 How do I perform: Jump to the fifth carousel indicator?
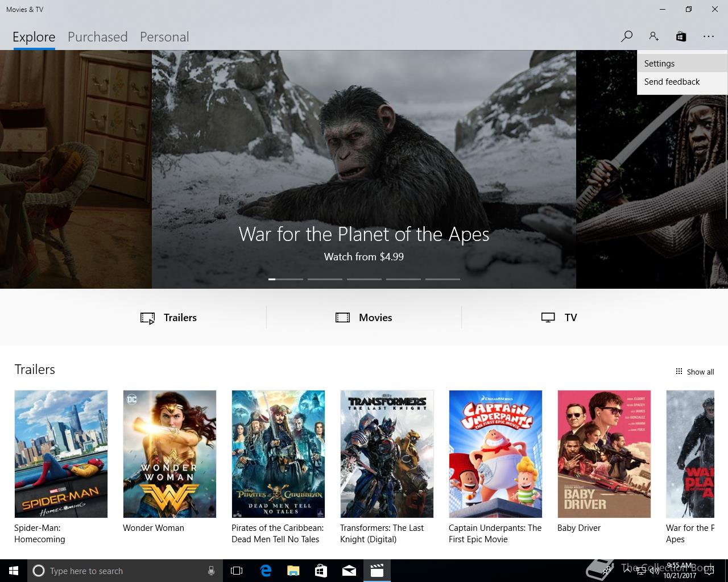(442, 279)
